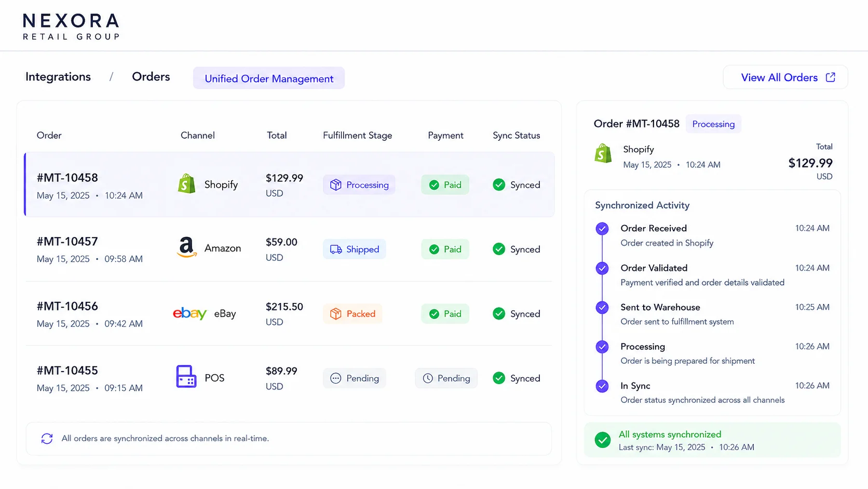Click the Synced check icon for order #MT-10456
868x489 pixels.
499,313
